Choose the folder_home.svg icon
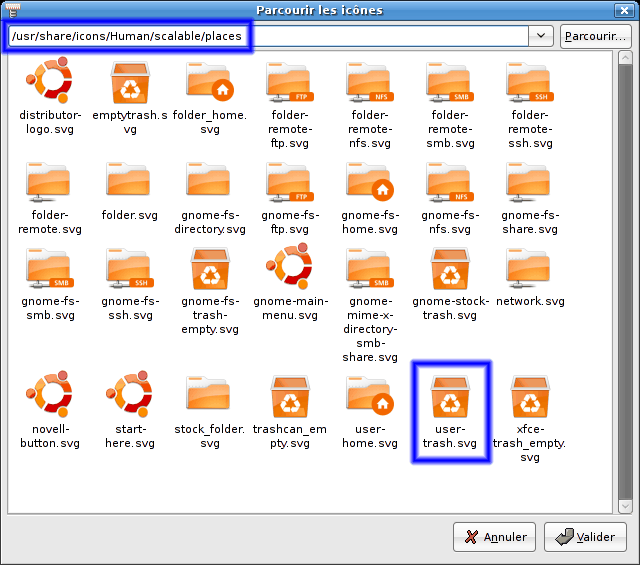 point(210,82)
